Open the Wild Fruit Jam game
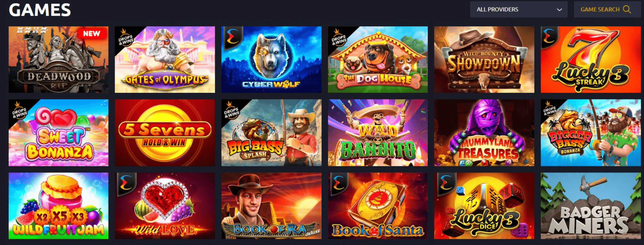The height and width of the screenshot is (245, 644). [58, 206]
